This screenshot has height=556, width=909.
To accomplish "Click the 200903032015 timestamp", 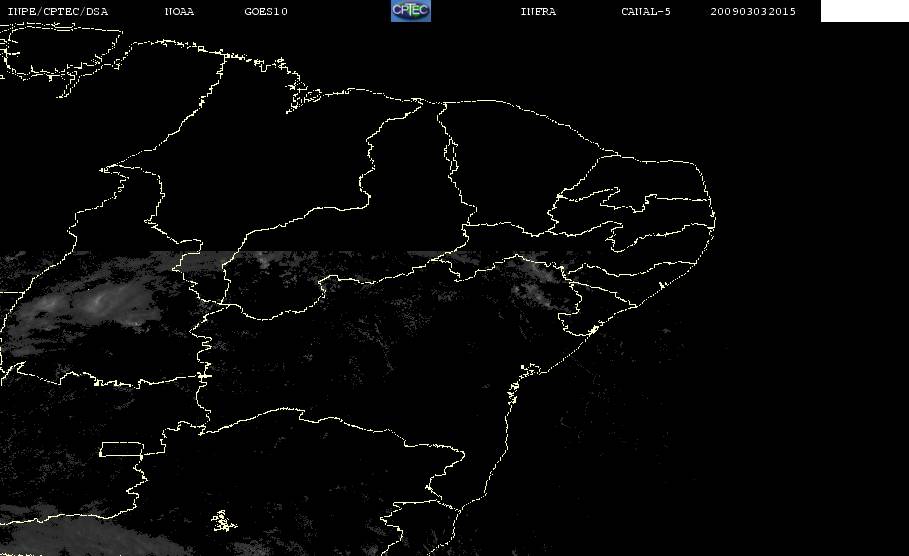I will click(753, 11).
